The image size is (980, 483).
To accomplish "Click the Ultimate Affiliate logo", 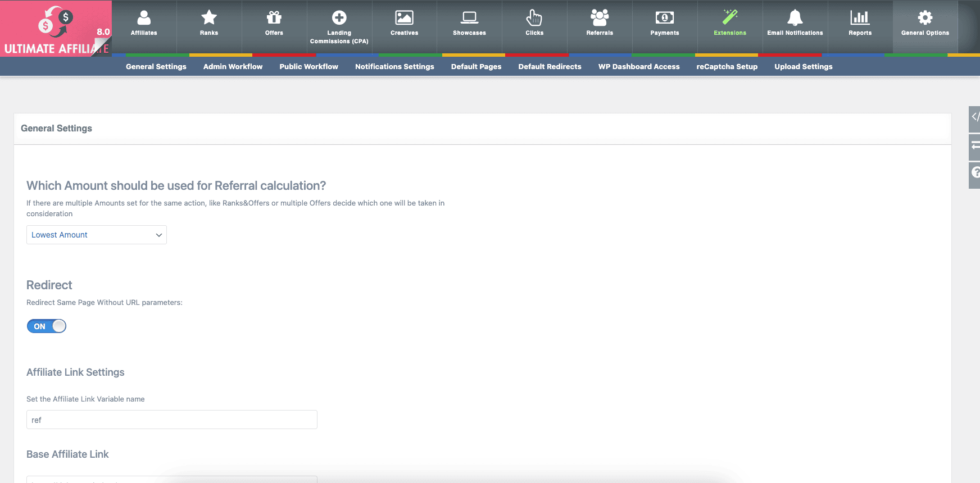I will [56, 28].
